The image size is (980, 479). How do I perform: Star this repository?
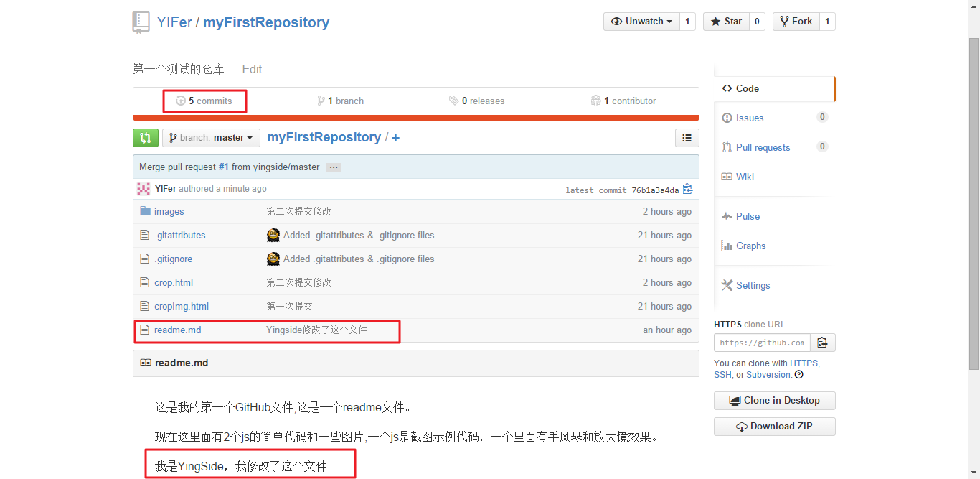point(726,22)
